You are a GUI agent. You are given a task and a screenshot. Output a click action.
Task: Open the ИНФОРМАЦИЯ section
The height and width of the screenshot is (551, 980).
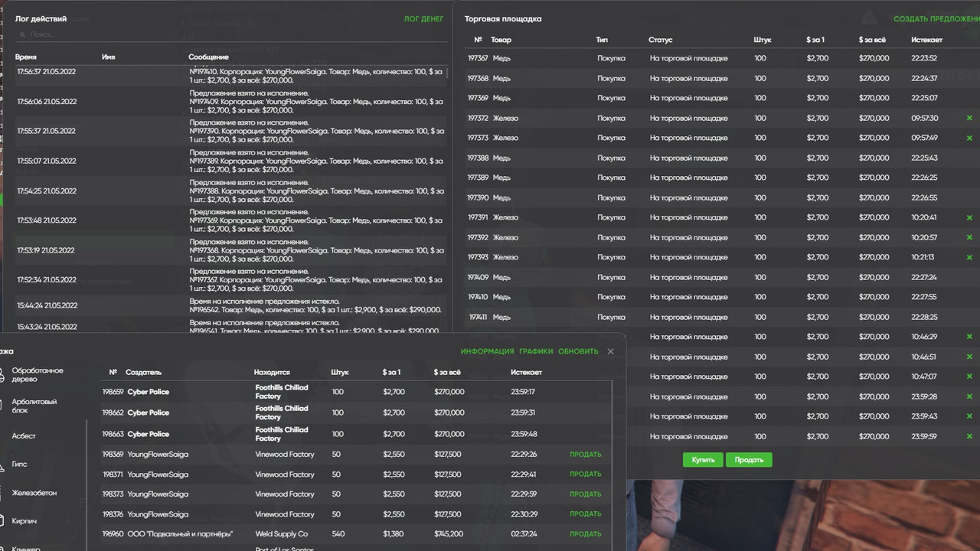tap(487, 351)
